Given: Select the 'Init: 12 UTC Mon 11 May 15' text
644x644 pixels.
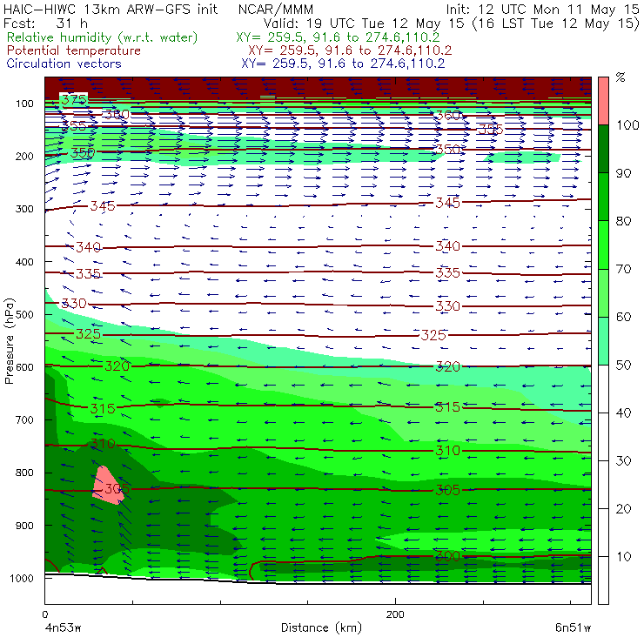Looking at the screenshot, I should (542, 9).
